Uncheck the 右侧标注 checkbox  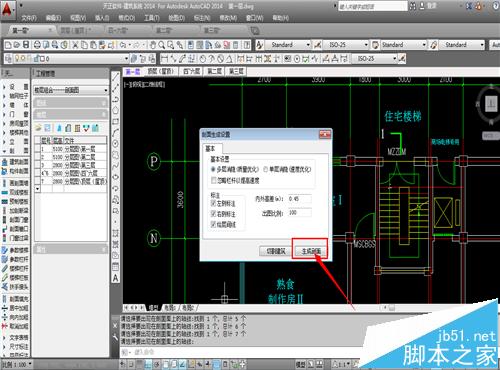(x=214, y=214)
